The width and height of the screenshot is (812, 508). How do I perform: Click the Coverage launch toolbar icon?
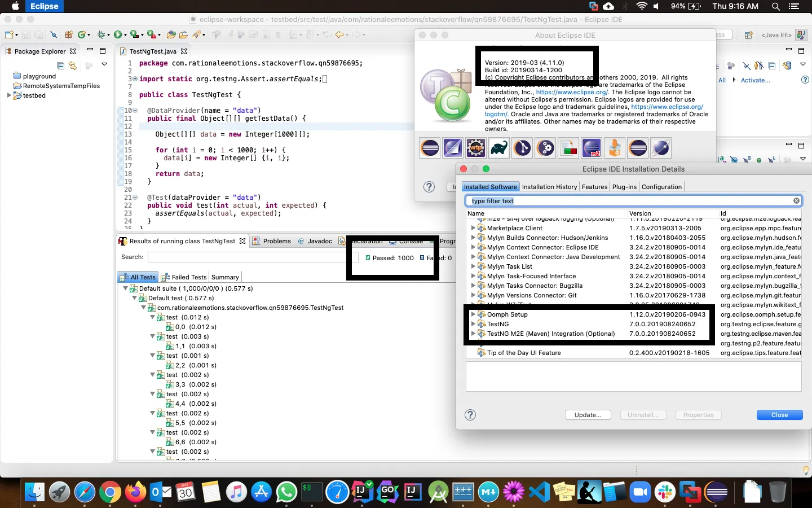(134, 34)
